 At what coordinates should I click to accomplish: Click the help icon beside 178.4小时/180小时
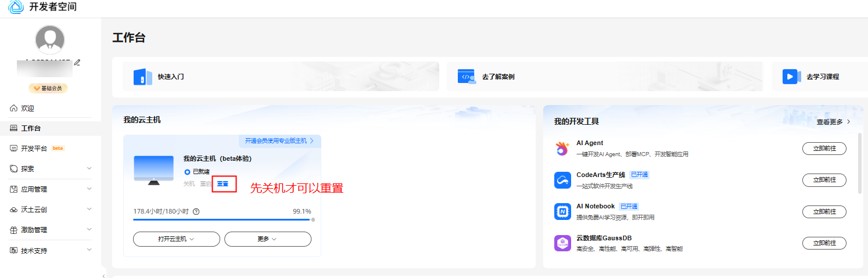point(196,211)
